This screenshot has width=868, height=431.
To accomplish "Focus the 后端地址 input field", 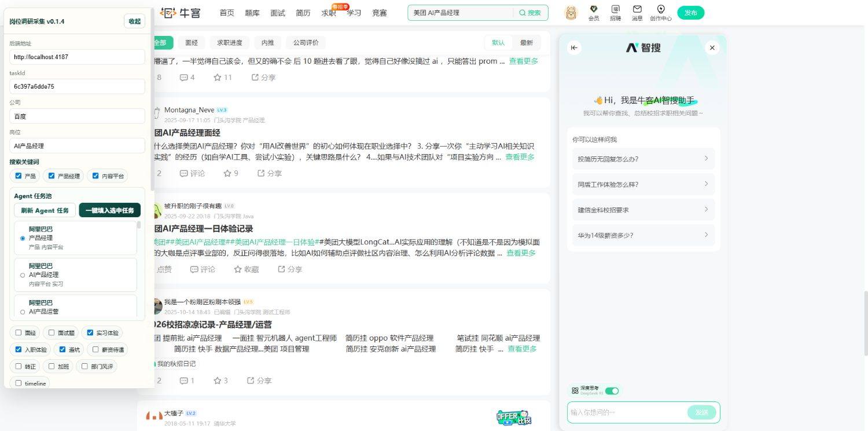I will click(77, 57).
